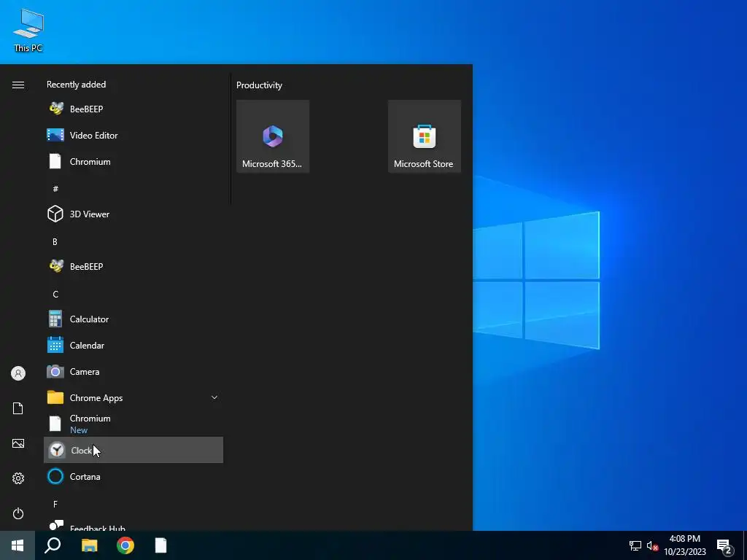Launch BeeBEEP under the B heading

pyautogui.click(x=133, y=266)
